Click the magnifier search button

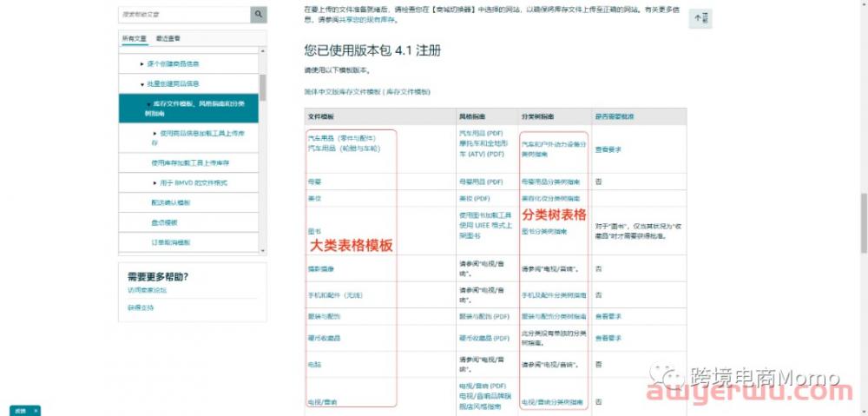point(259,15)
